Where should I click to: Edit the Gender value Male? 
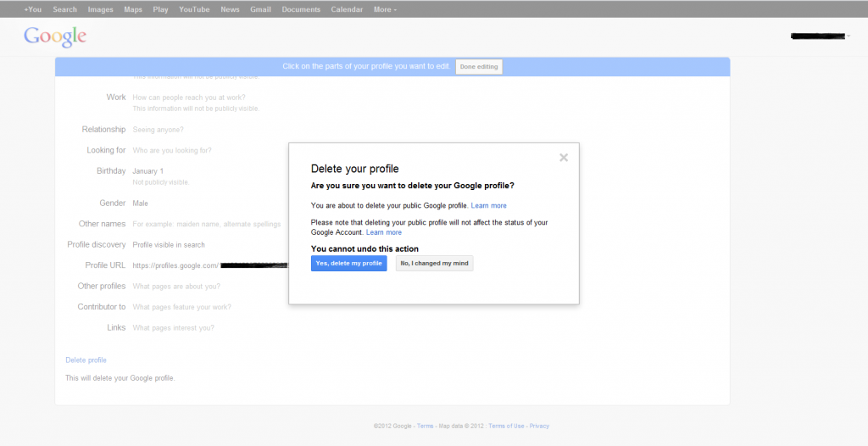point(140,203)
